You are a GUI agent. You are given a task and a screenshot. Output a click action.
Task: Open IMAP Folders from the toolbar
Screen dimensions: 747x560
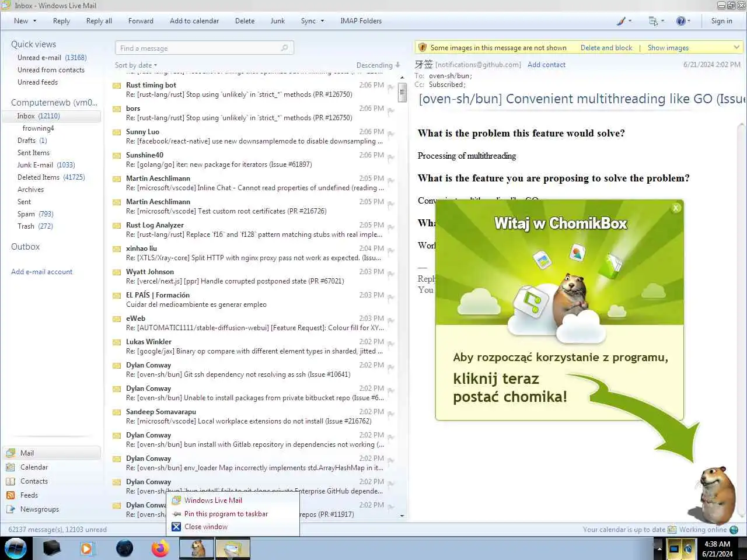[361, 21]
